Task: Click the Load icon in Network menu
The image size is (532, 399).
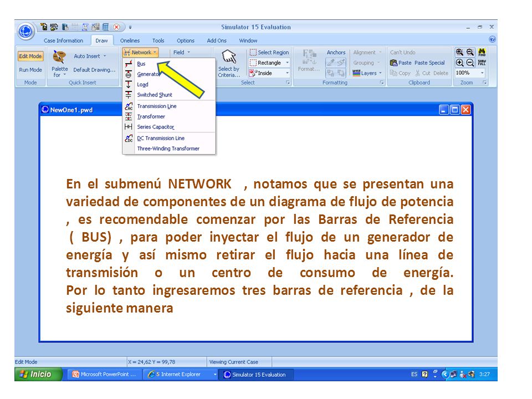Action: (x=129, y=84)
